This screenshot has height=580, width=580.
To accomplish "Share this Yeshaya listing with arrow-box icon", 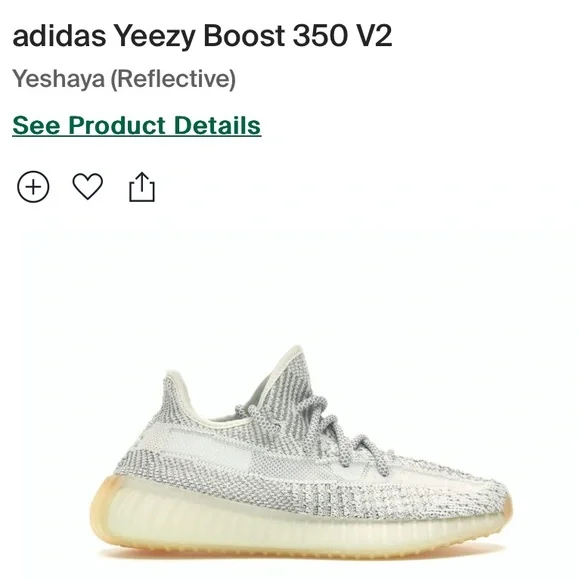I will 142,187.
